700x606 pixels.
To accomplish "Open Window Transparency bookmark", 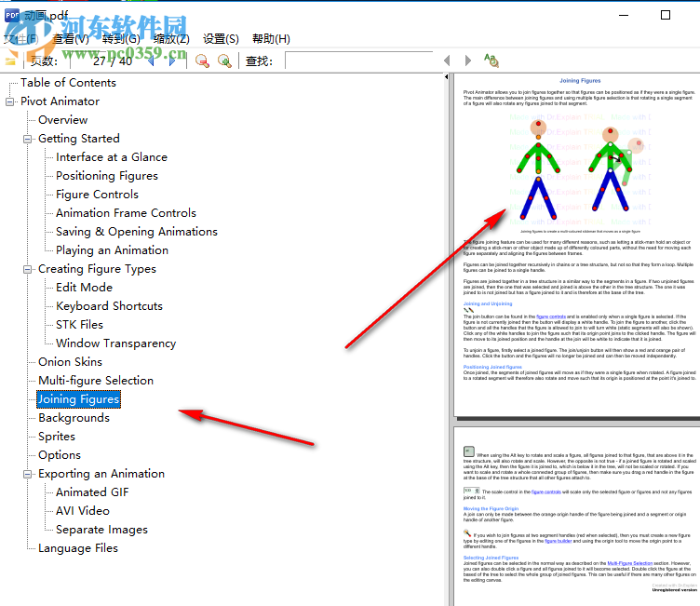I will 116,343.
